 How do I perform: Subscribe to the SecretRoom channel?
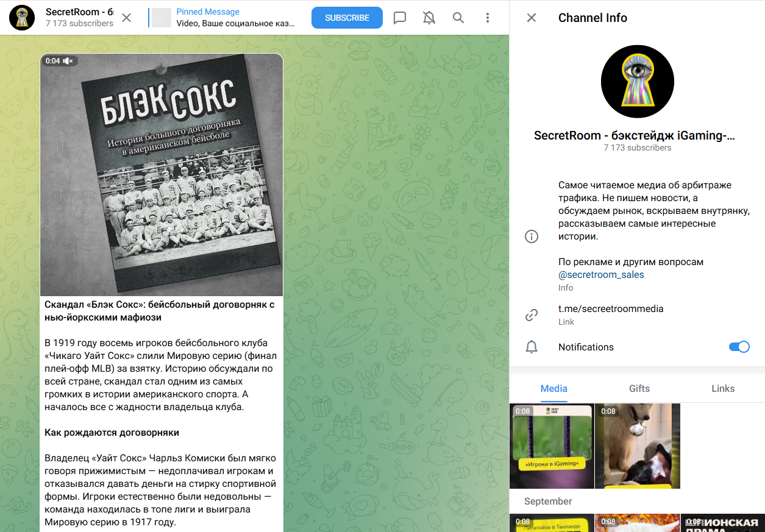[347, 18]
